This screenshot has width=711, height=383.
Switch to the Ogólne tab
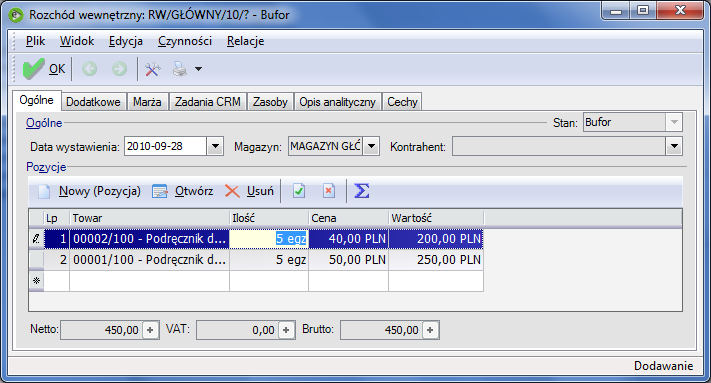pos(37,100)
